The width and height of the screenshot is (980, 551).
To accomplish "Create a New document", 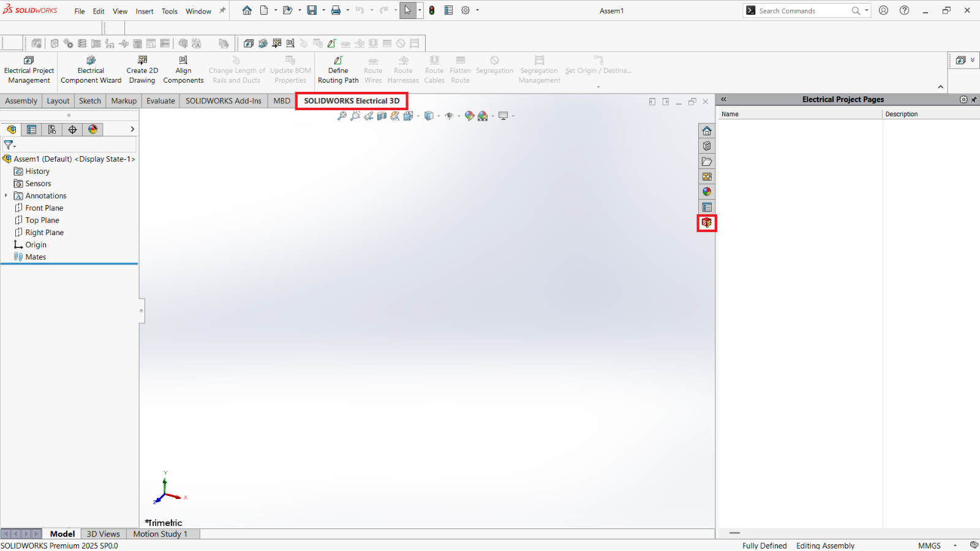I will point(264,10).
